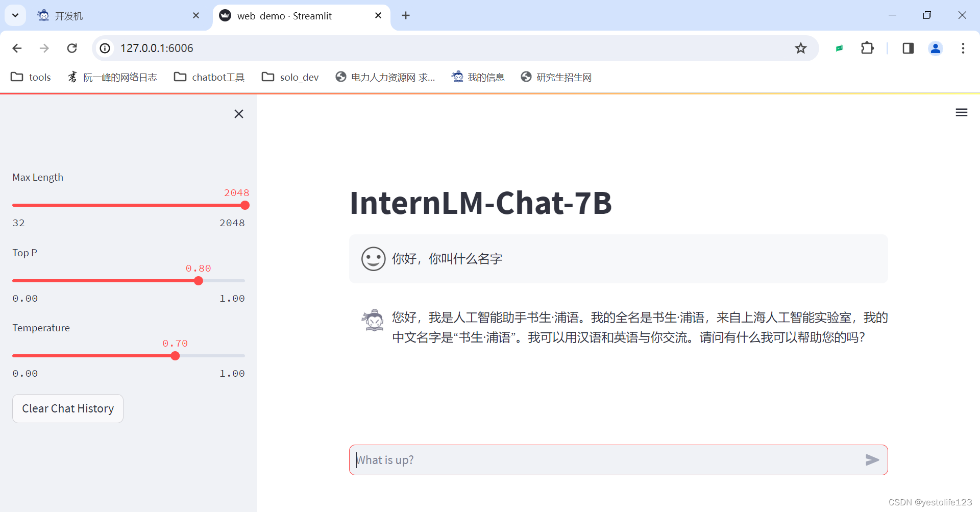Open the tools bookmark folder

(31, 77)
